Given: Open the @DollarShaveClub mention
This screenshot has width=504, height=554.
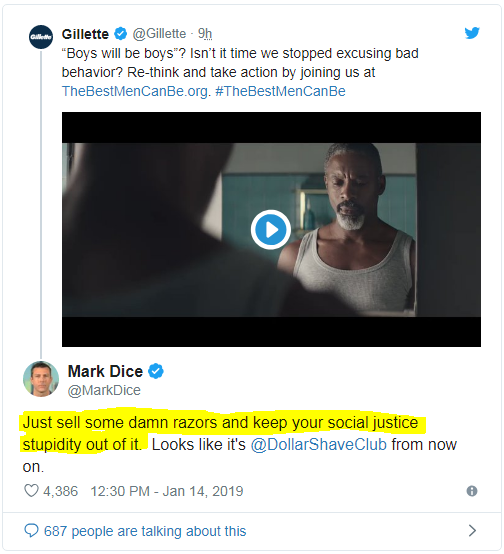Looking at the screenshot, I should point(318,444).
